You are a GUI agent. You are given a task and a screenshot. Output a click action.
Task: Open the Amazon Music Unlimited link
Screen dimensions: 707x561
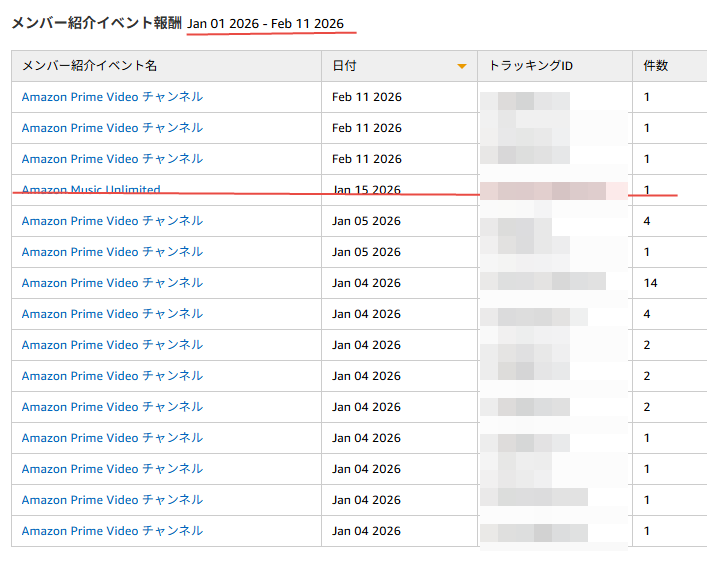point(91,190)
